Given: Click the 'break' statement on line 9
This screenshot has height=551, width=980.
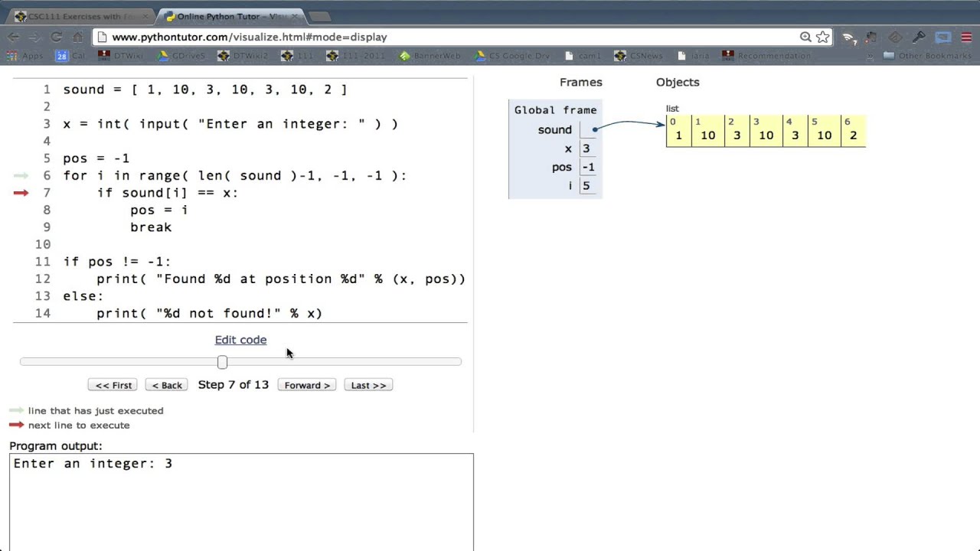Looking at the screenshot, I should pyautogui.click(x=151, y=227).
